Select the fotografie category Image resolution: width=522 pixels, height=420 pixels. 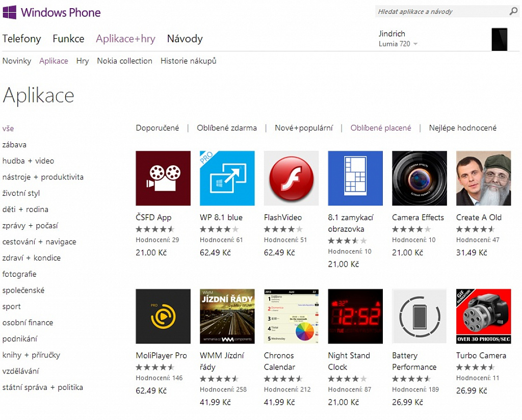[19, 274]
